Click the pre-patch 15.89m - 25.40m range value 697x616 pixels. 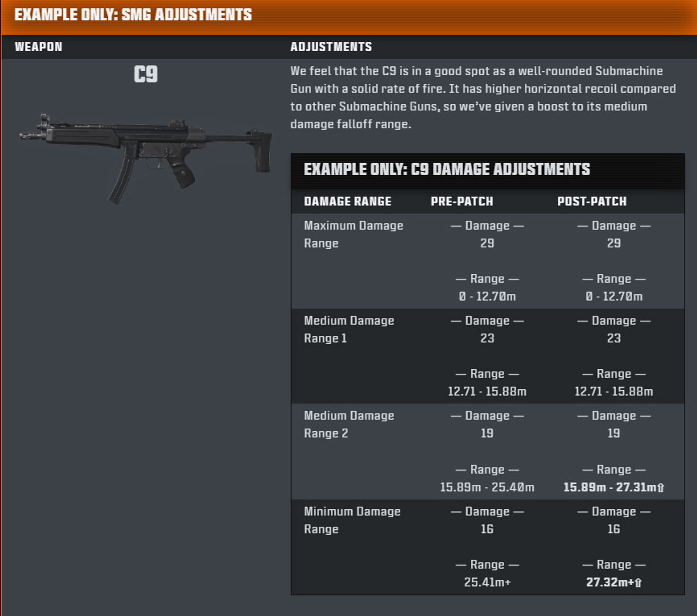[x=487, y=487]
